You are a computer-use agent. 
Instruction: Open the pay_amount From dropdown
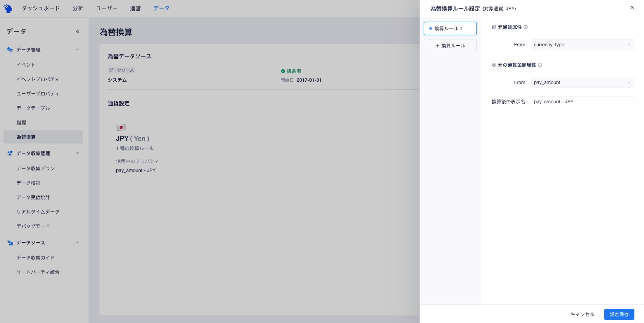click(582, 82)
